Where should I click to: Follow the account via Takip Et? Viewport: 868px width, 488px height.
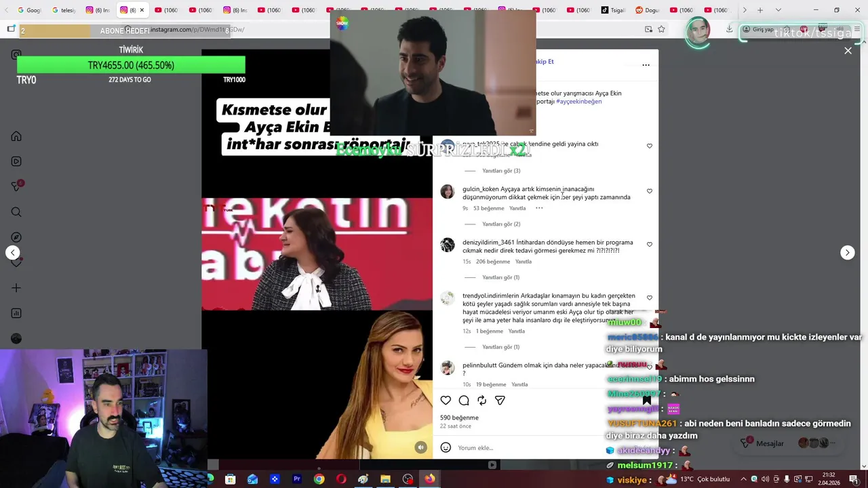pyautogui.click(x=545, y=62)
